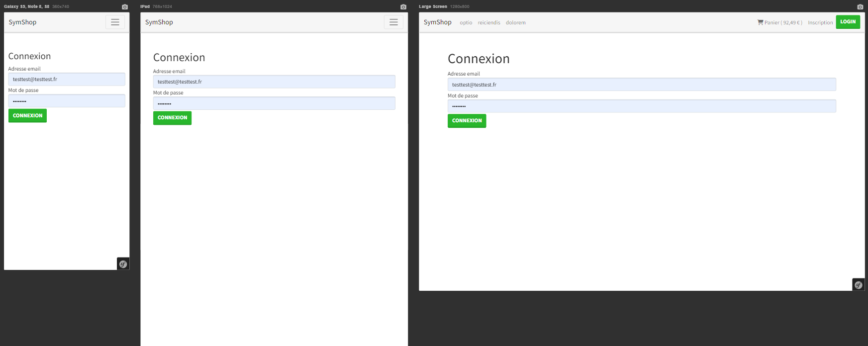Select the 'reiciendis' navbar item
Image resolution: width=868 pixels, height=346 pixels.
click(489, 23)
